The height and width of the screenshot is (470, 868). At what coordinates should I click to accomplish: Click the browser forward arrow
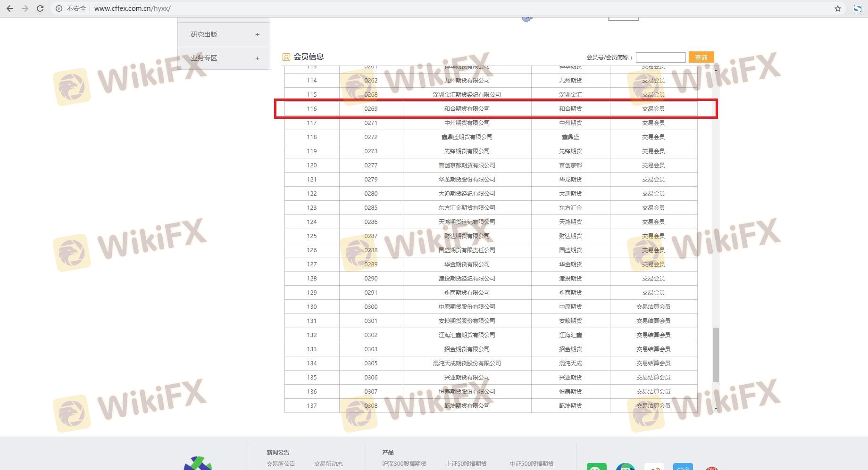click(25, 8)
